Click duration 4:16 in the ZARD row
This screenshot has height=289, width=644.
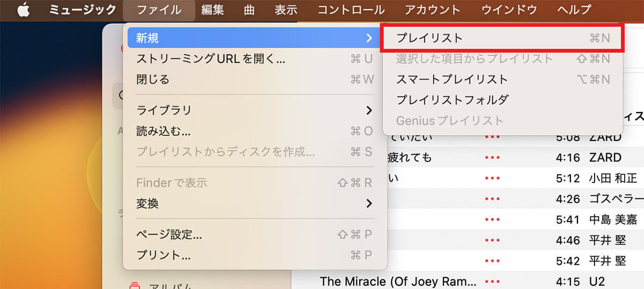[x=568, y=158]
